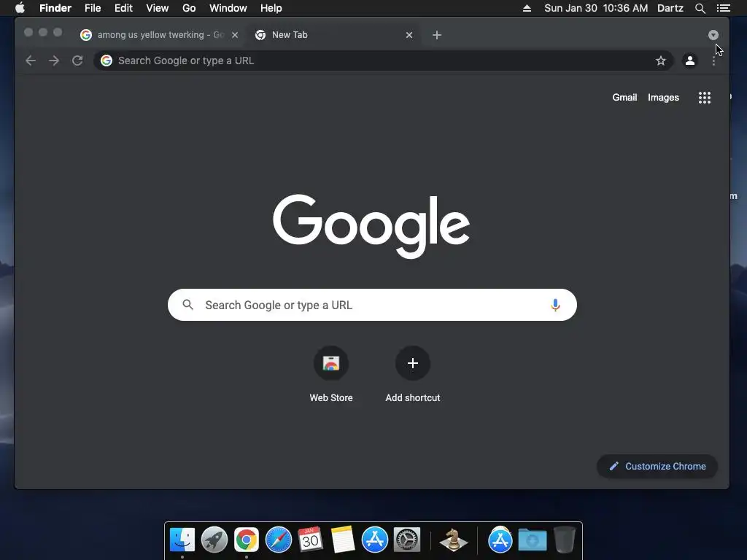Click the search magnifier in the page search box
Viewport: 747px width, 560px height.
[x=187, y=305]
